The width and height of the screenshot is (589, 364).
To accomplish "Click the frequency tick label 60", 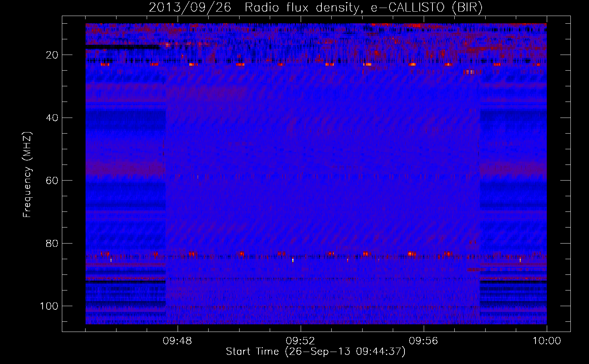I will coord(52,181).
